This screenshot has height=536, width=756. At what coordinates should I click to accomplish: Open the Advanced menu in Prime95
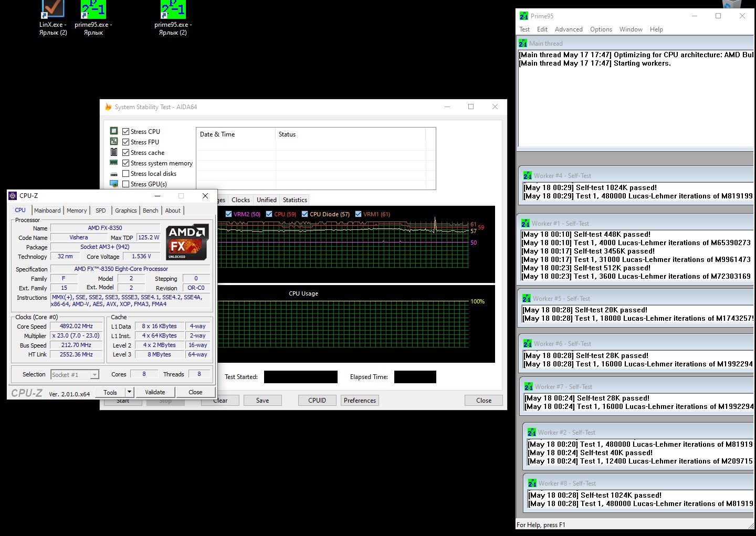click(569, 29)
